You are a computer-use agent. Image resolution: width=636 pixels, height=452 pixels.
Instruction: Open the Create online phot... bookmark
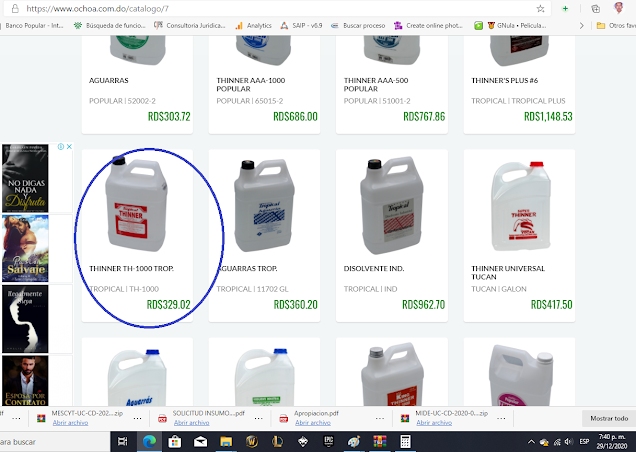428,26
